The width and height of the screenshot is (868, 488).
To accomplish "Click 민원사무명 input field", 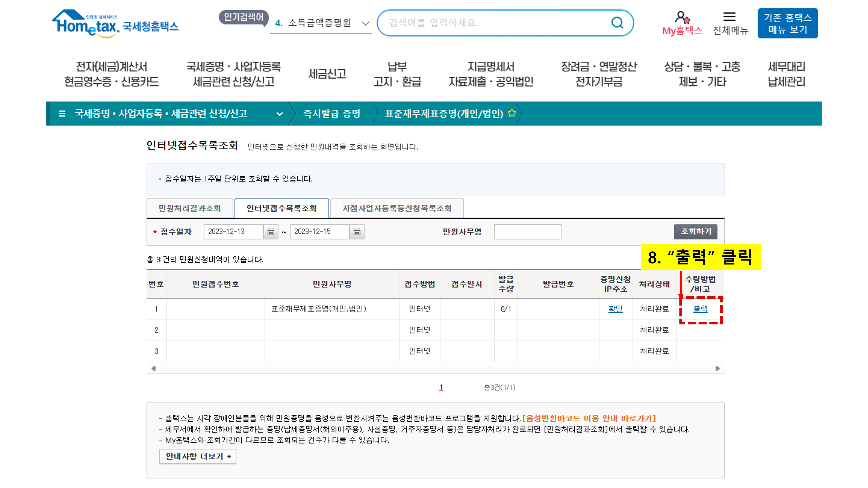I will pos(527,232).
